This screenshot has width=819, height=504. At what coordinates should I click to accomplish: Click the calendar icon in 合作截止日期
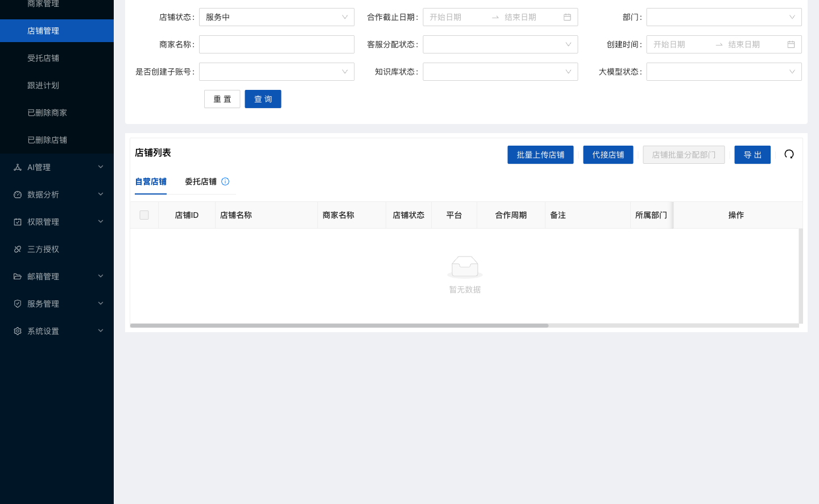(x=567, y=17)
